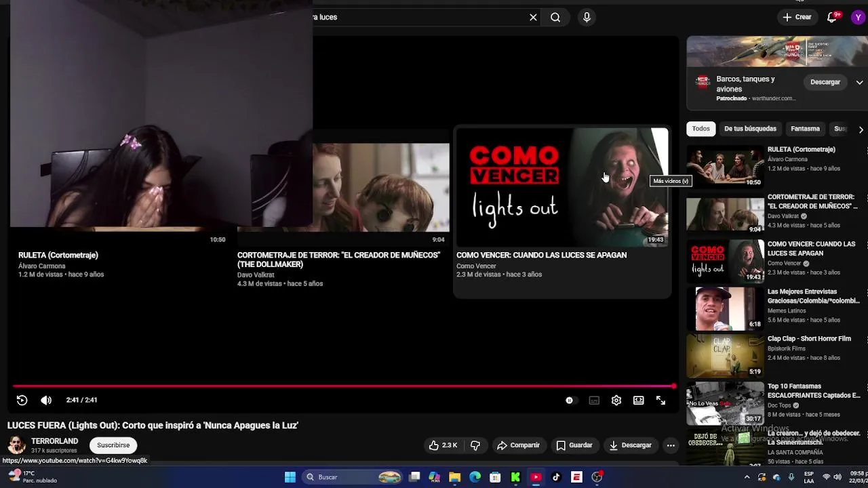Open sidebar RULETA (Cortometraje) thumbnail

pyautogui.click(x=725, y=167)
